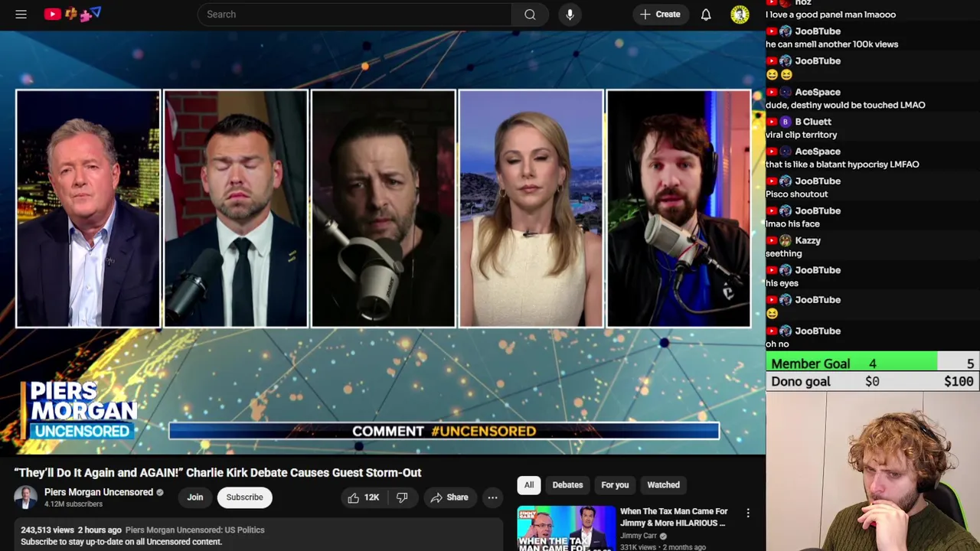Click 'I love a good panel' chat message
The image size is (980, 551).
click(x=831, y=15)
